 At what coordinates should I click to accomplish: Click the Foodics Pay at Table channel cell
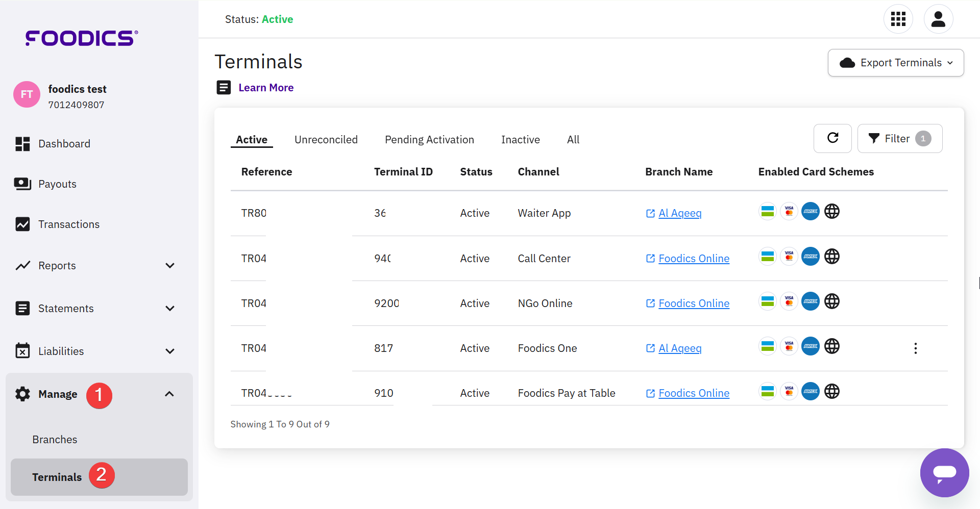(x=567, y=393)
